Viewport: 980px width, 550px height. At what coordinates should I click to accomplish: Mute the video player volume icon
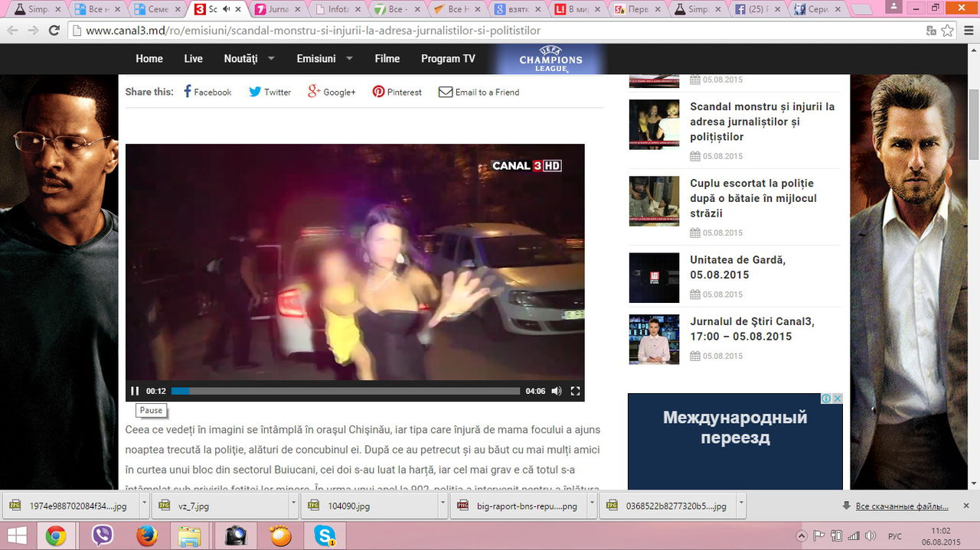(x=557, y=391)
